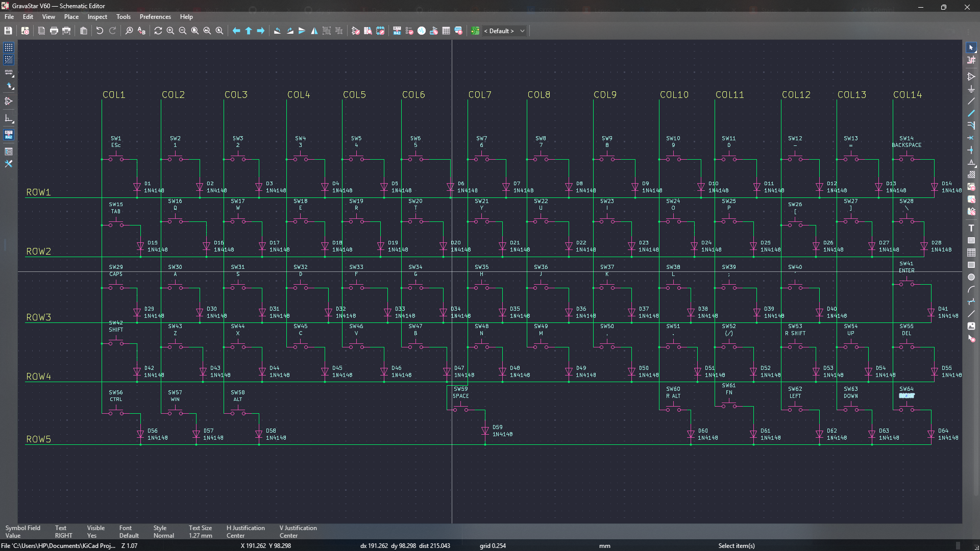Open the Place menu
The height and width of the screenshot is (551, 980).
pos(71,17)
